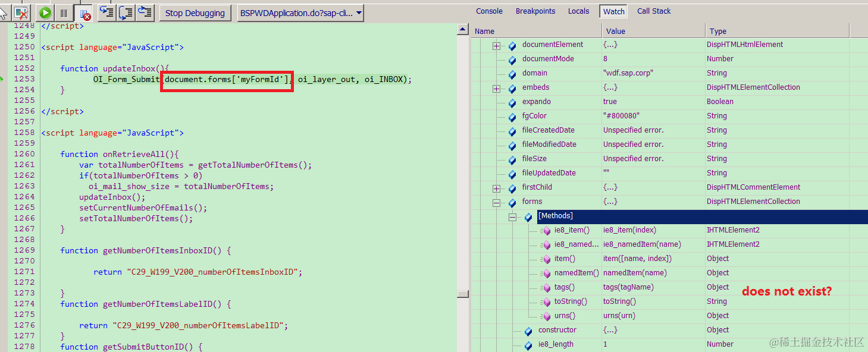This screenshot has height=352, width=868.
Task: Click the Step Over debug icon
Action: (x=126, y=12)
